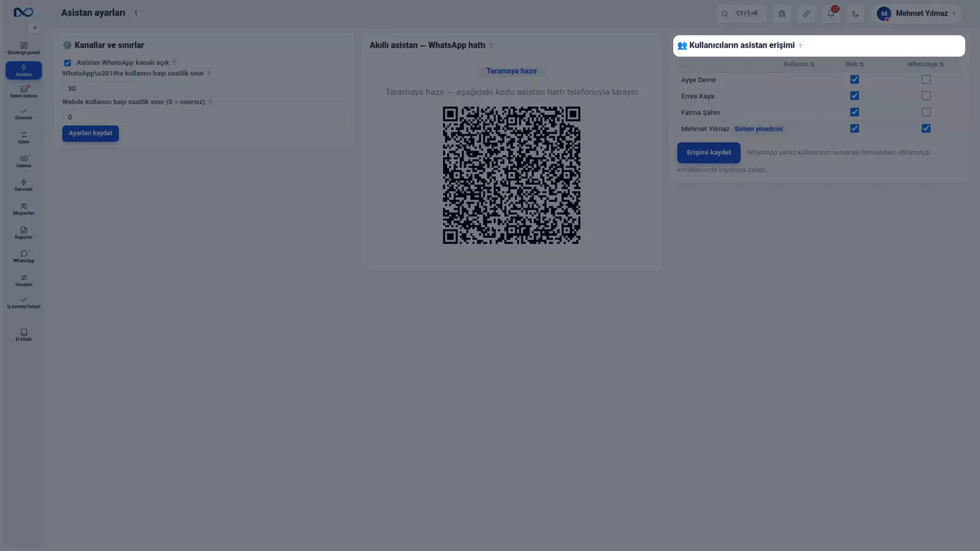Viewport: 980px width, 551px height.
Task: Open the Mehmet Yılmaz user menu
Action: tap(916, 13)
